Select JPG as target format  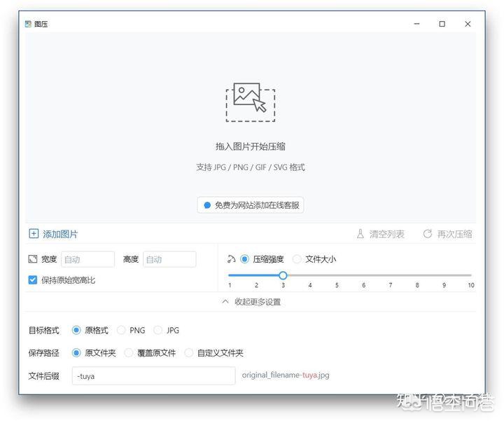(158, 330)
